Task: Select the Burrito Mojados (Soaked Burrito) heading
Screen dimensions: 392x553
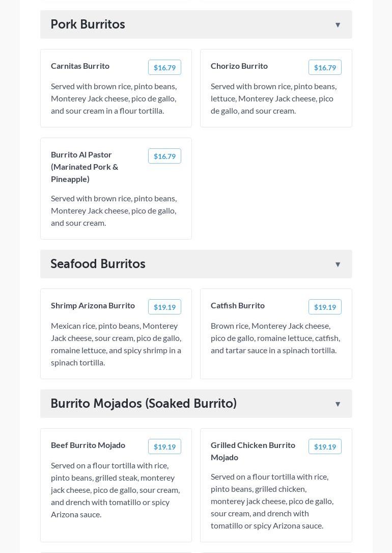Action: (x=144, y=404)
